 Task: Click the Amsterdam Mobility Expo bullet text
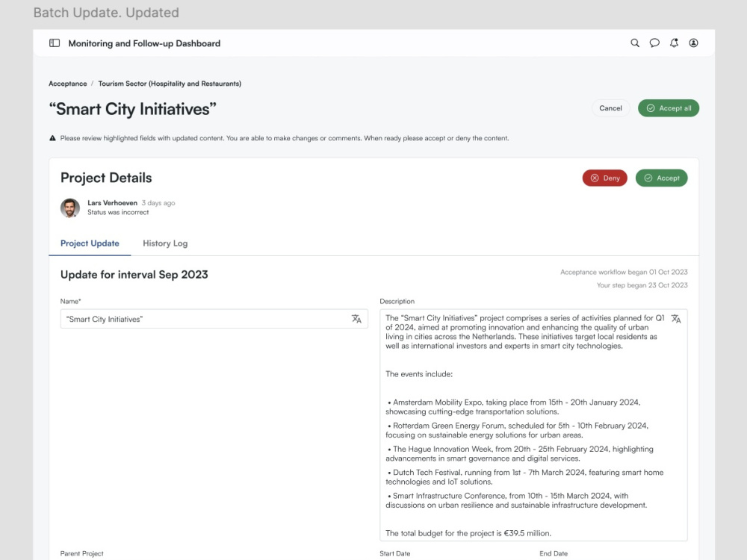click(513, 407)
